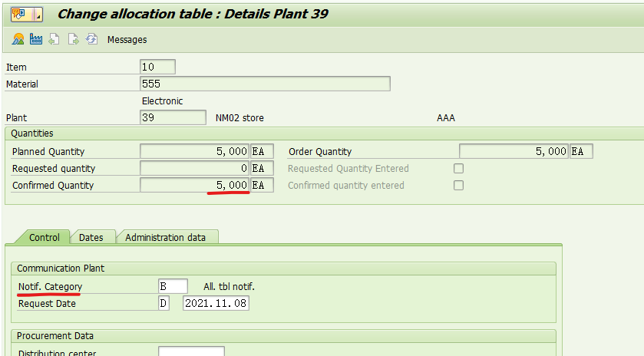The image size is (644, 356).
Task: Click the Notif. Category field containing B
Action: tap(173, 286)
